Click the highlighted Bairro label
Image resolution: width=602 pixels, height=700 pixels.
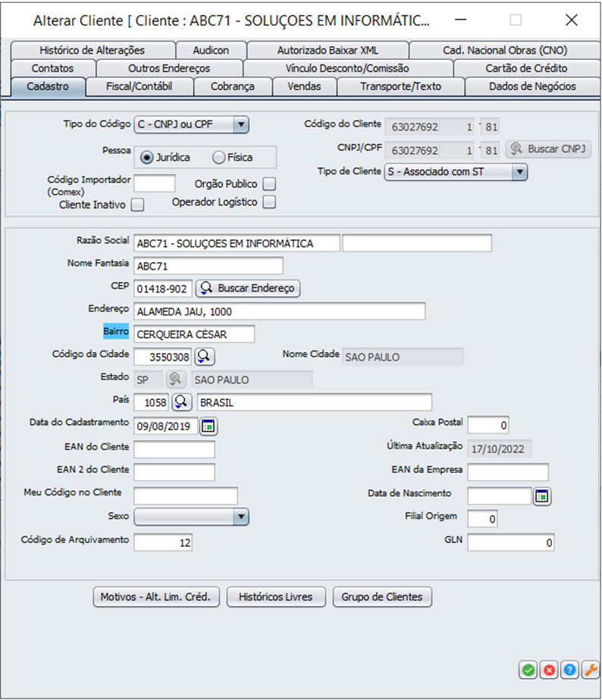click(116, 331)
